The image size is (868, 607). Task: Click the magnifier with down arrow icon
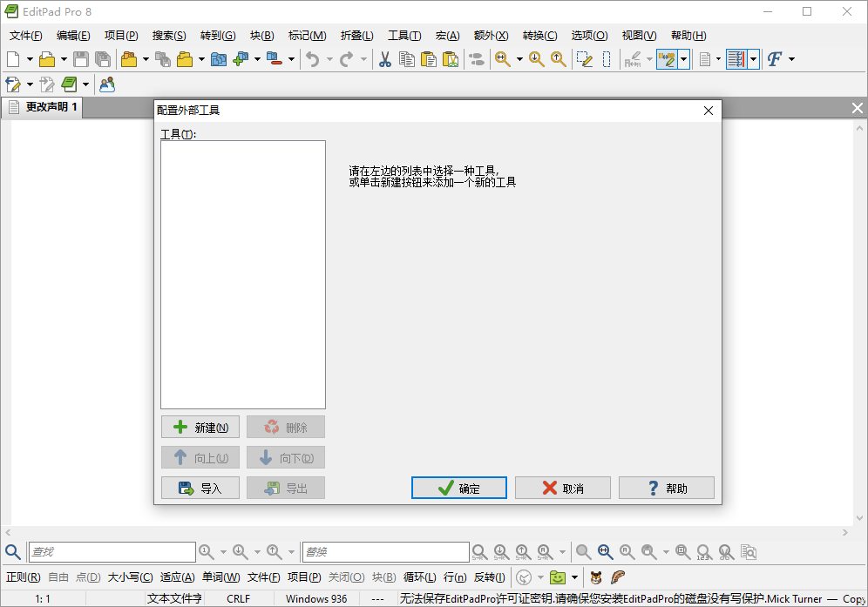point(537,59)
